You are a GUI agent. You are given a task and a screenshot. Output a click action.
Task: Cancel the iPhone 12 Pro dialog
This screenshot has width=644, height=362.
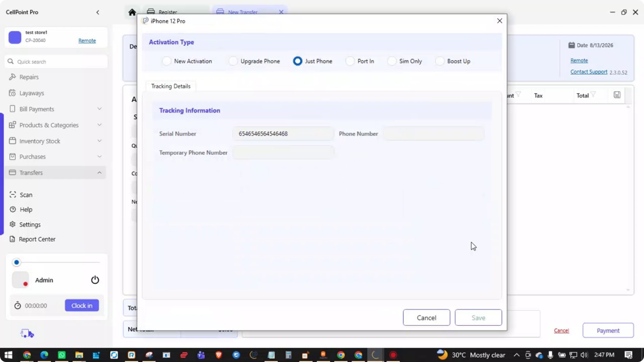tap(426, 317)
